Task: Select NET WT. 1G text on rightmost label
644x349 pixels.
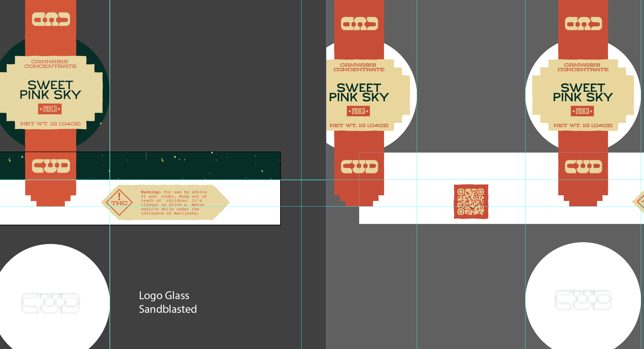Action: click(x=583, y=125)
